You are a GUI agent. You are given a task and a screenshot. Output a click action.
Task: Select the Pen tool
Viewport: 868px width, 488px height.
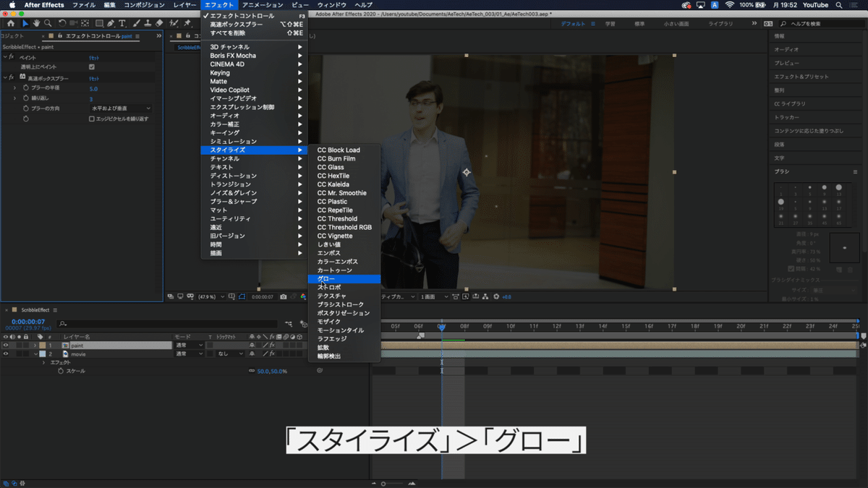click(109, 23)
